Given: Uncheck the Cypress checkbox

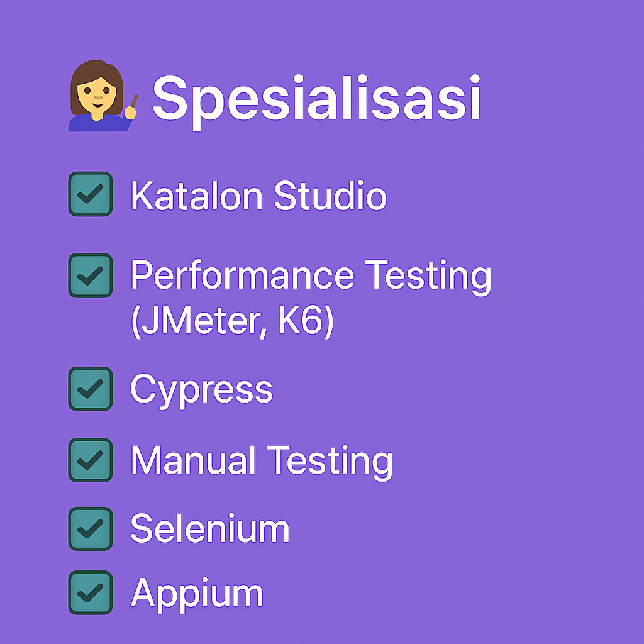Looking at the screenshot, I should pyautogui.click(x=91, y=389).
